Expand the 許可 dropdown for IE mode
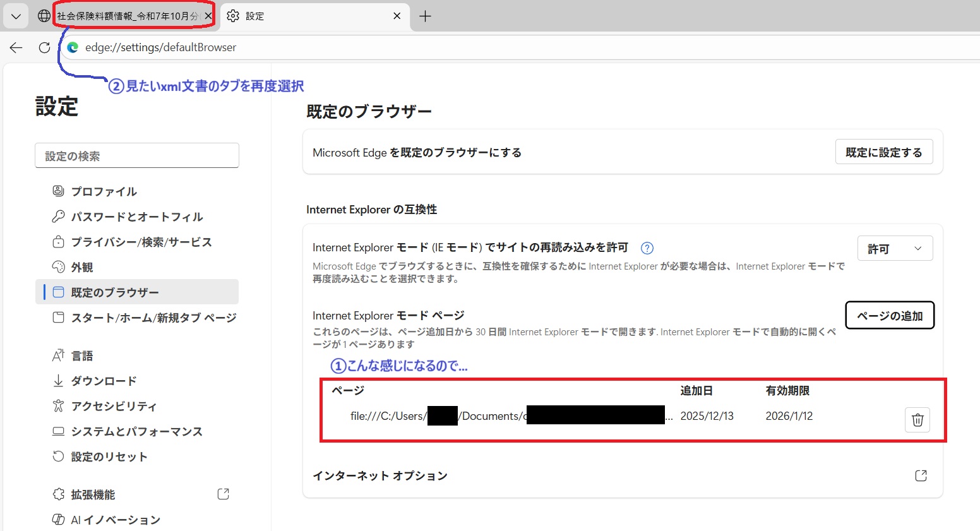The width and height of the screenshot is (980, 531). [x=895, y=249]
